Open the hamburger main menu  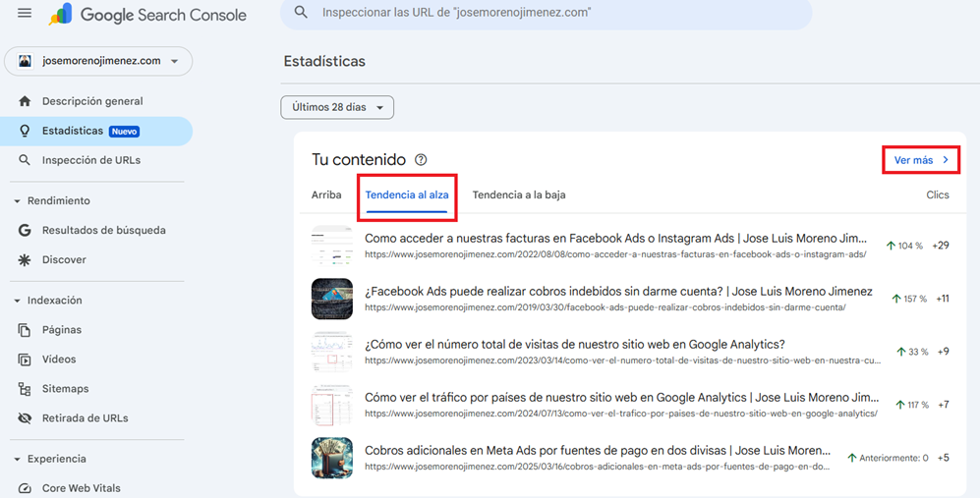(25, 14)
